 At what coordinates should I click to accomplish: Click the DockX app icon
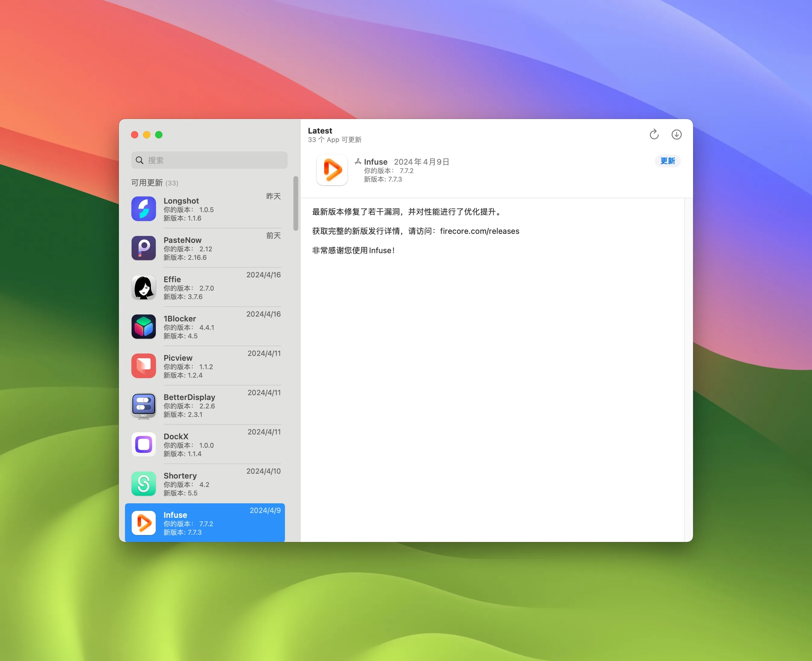[143, 444]
